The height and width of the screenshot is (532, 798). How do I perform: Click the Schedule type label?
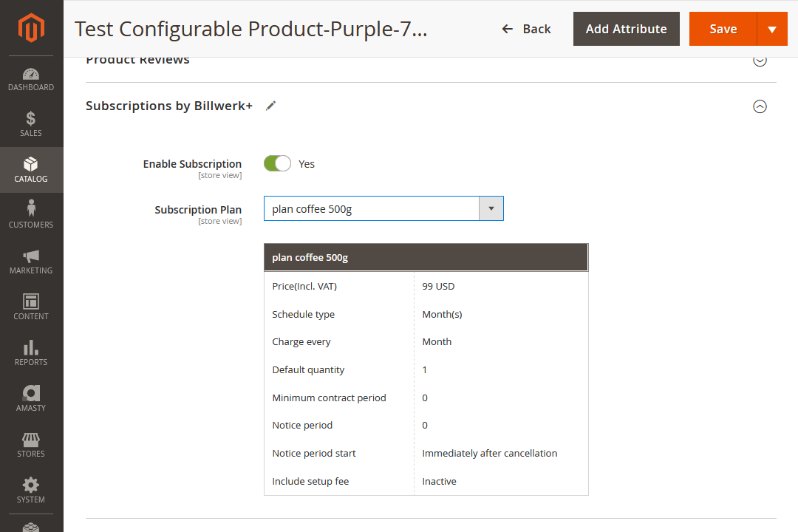pyautogui.click(x=304, y=314)
